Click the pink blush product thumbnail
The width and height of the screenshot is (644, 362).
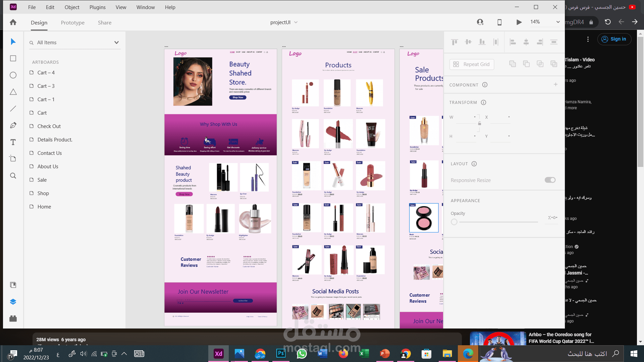424,218
